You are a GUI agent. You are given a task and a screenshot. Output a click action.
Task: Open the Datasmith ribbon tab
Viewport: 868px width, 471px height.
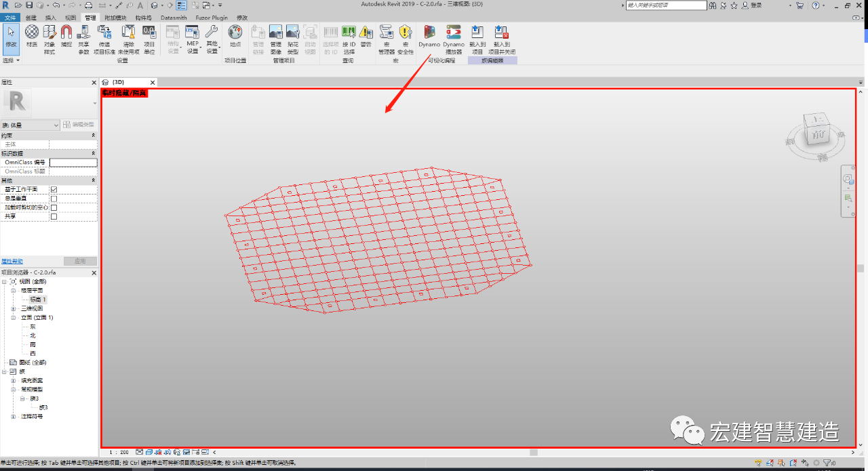pyautogui.click(x=174, y=18)
